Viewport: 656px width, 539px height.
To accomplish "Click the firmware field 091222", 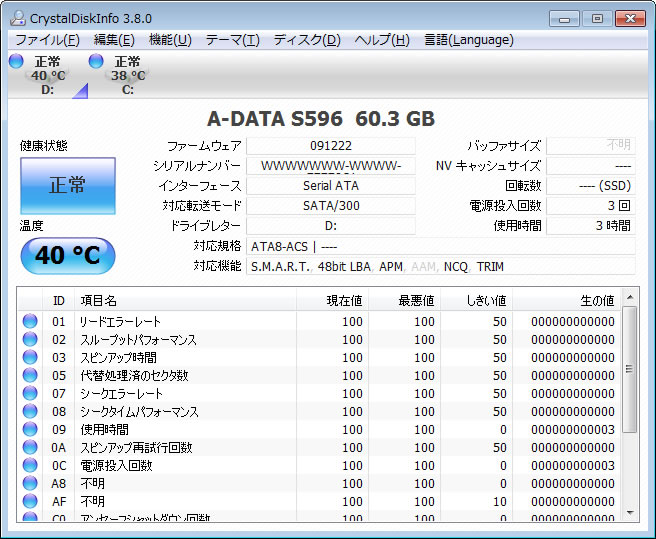I will click(x=331, y=146).
